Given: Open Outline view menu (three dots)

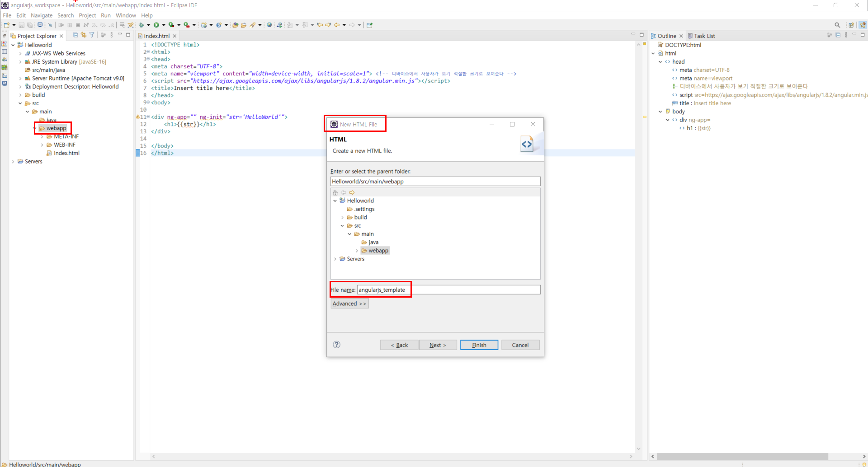Looking at the screenshot, I should click(x=846, y=35).
